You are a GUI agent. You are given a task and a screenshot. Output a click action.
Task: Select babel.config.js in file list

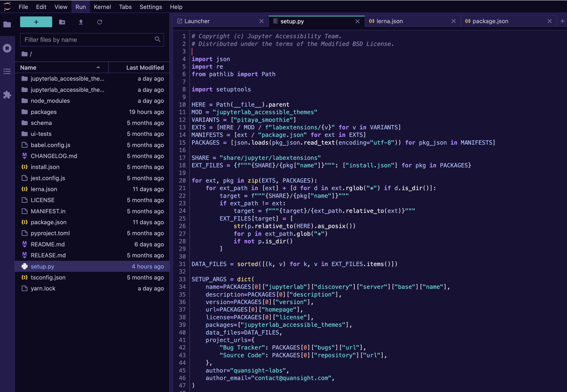[x=92, y=145]
